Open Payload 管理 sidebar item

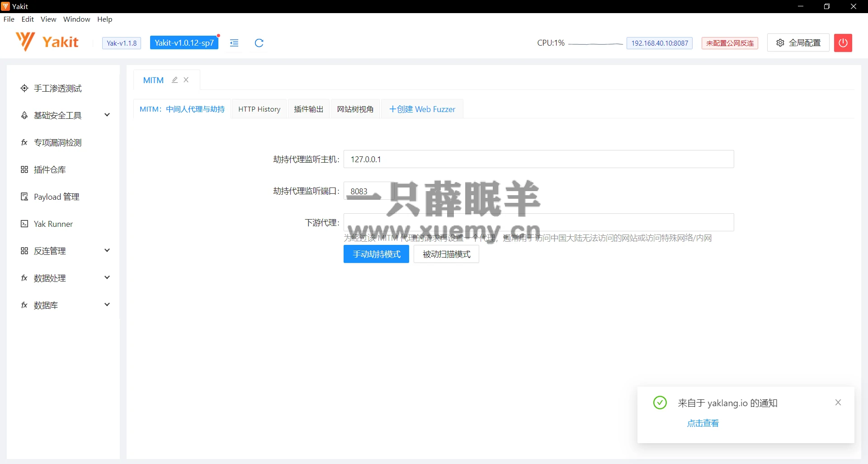tap(63, 197)
